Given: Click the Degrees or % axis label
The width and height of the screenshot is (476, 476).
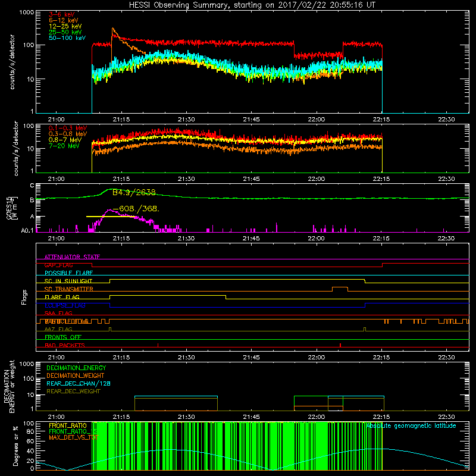Looking at the screenshot, I should 15,446.
